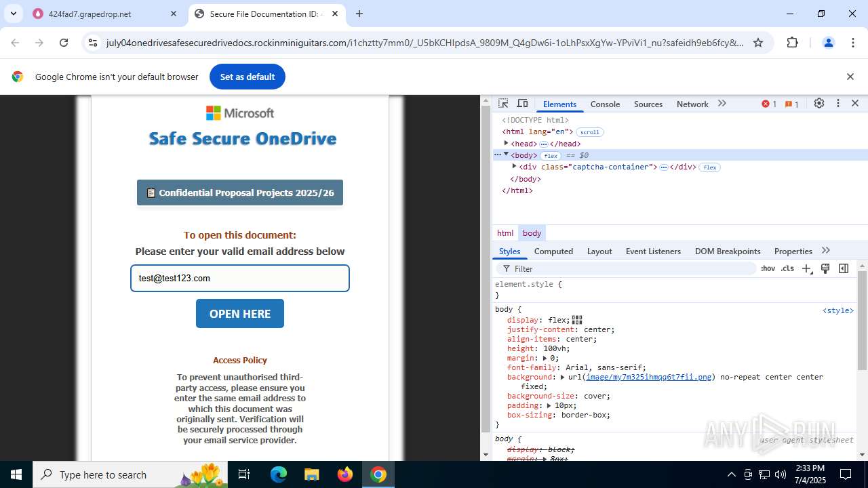Click the Filter funnel icon in Styles
Image resolution: width=868 pixels, height=488 pixels.
pos(507,269)
